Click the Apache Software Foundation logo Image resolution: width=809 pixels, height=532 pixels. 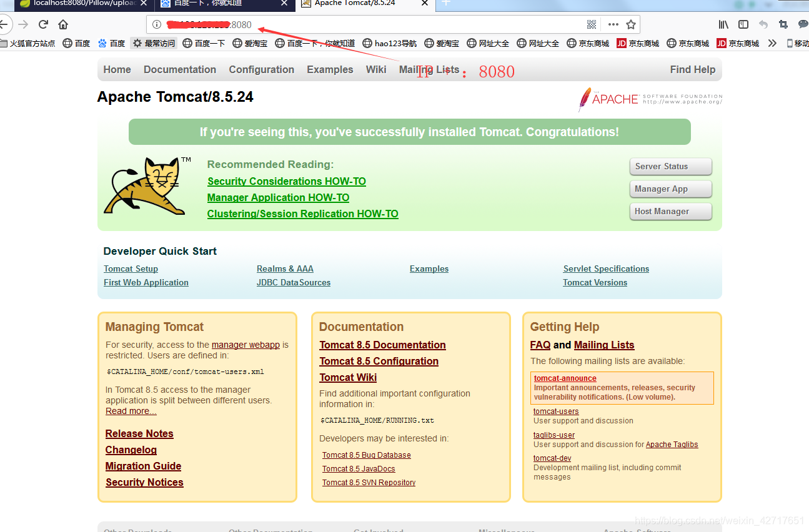pyautogui.click(x=650, y=99)
